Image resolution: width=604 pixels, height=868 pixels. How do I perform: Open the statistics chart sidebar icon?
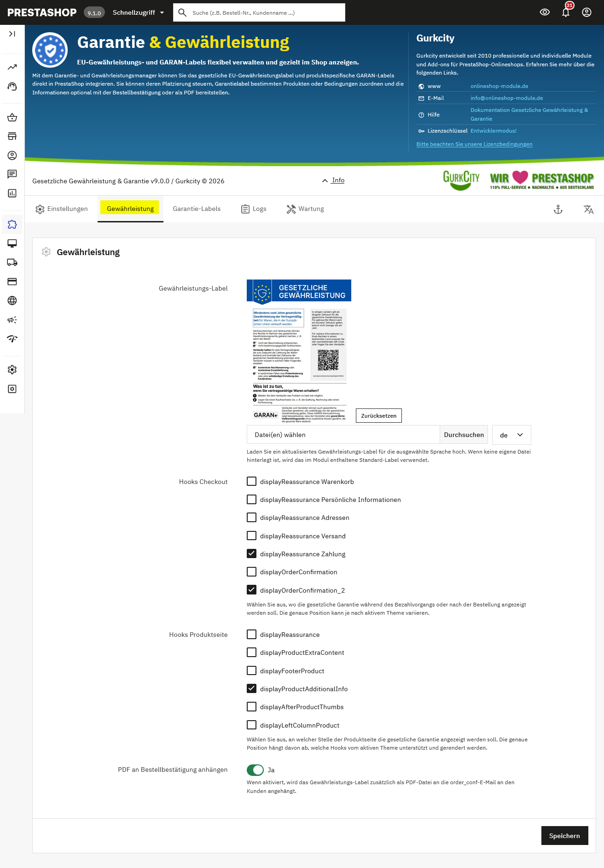tap(12, 193)
